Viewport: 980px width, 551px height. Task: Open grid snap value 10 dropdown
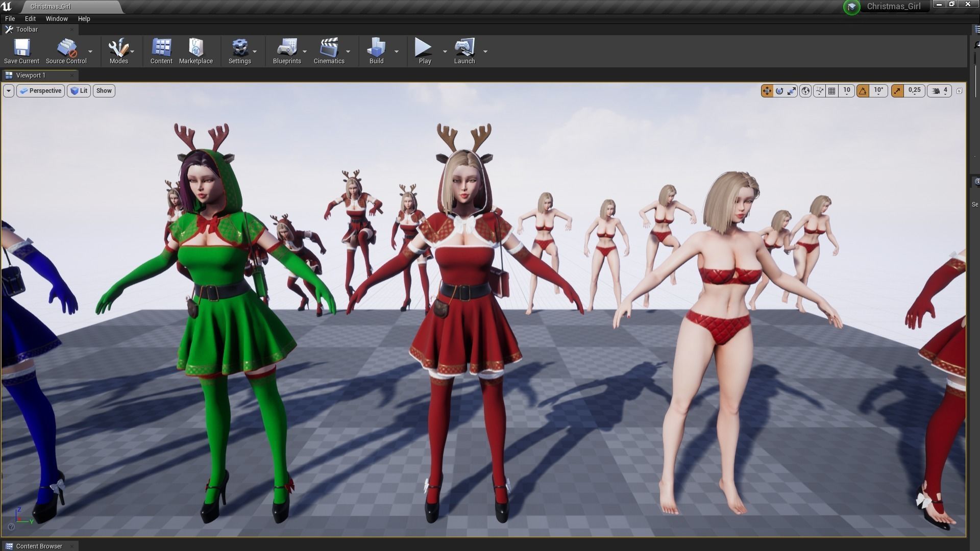pos(847,91)
